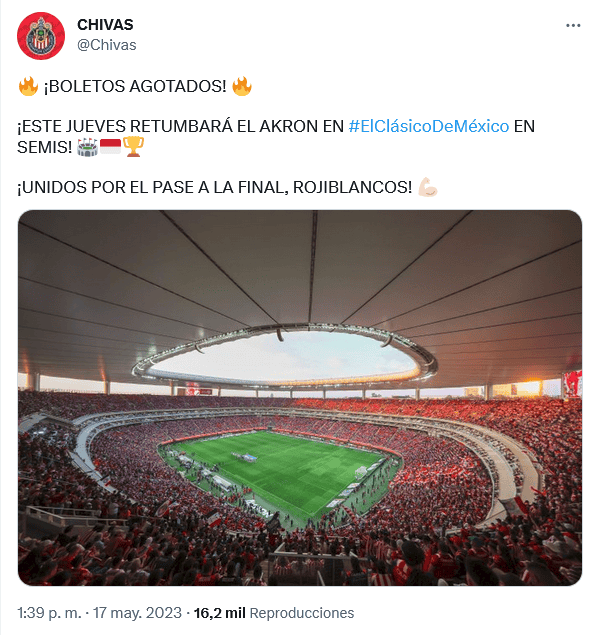Open the 1:39 p. m. timestamp
The height and width of the screenshot is (635, 598).
[x=49, y=613]
